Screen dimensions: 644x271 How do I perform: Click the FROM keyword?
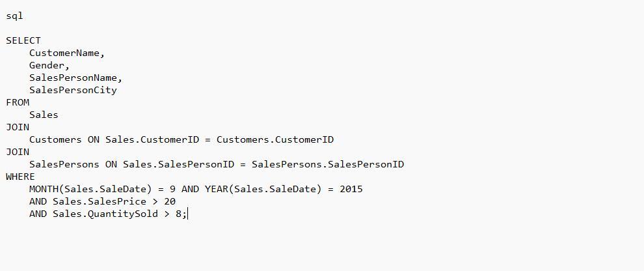18,102
